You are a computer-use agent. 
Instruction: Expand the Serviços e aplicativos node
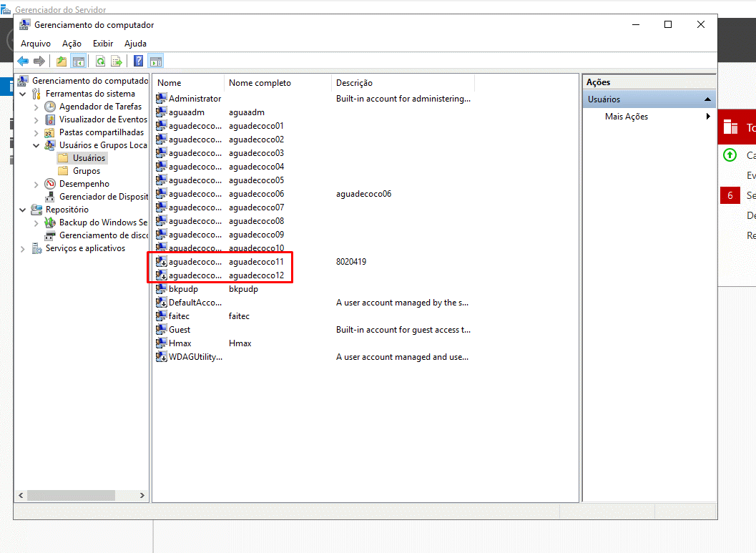click(x=23, y=249)
